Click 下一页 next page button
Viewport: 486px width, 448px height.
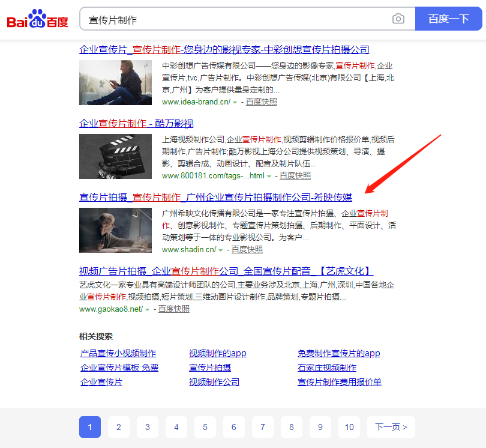tap(391, 427)
